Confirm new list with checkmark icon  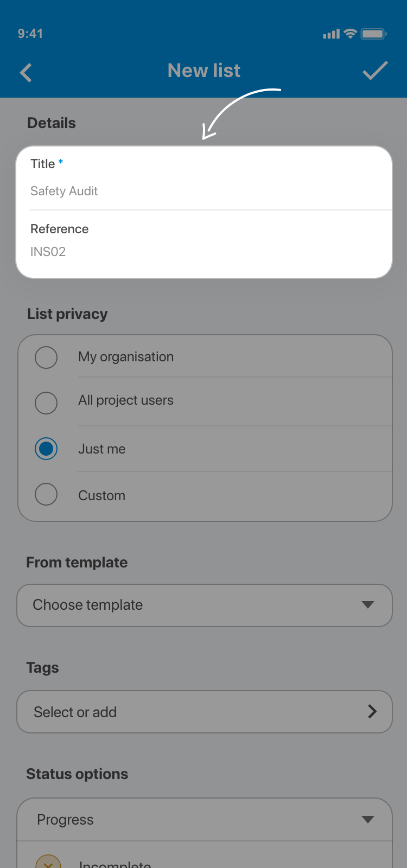tap(375, 71)
